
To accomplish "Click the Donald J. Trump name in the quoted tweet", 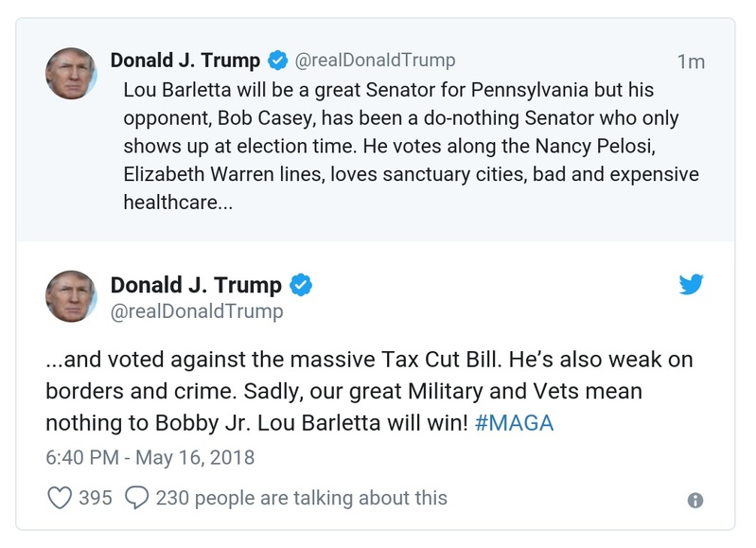I will tap(185, 61).
